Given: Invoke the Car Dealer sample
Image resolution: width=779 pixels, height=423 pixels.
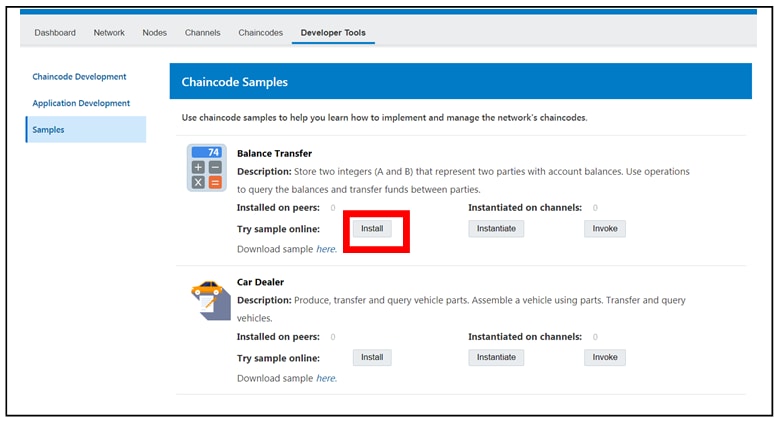Looking at the screenshot, I should click(605, 357).
